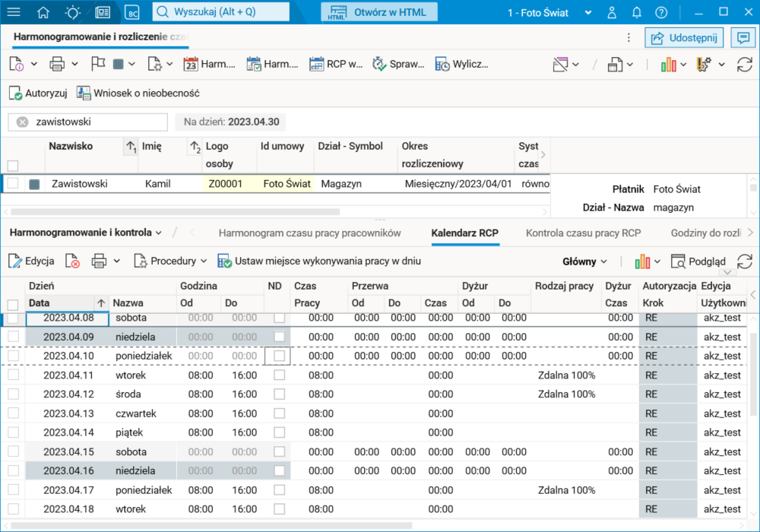Open the user profile icon

click(612, 12)
